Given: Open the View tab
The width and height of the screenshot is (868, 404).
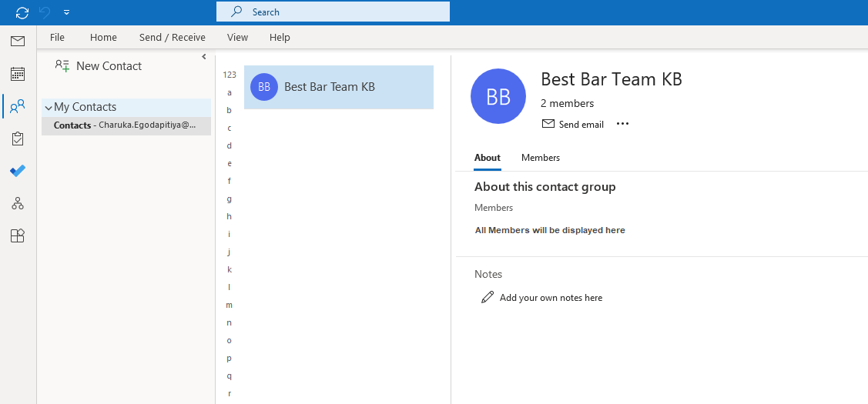Looking at the screenshot, I should pos(237,37).
